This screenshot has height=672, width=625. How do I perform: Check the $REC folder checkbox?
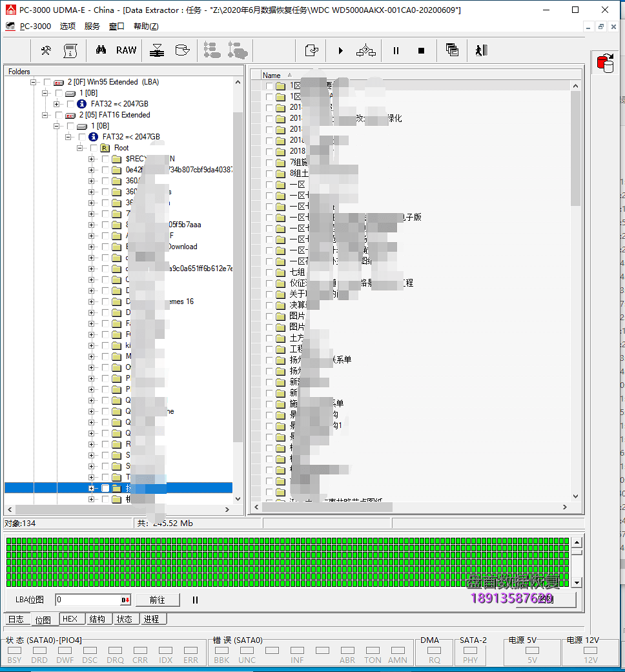click(x=105, y=159)
